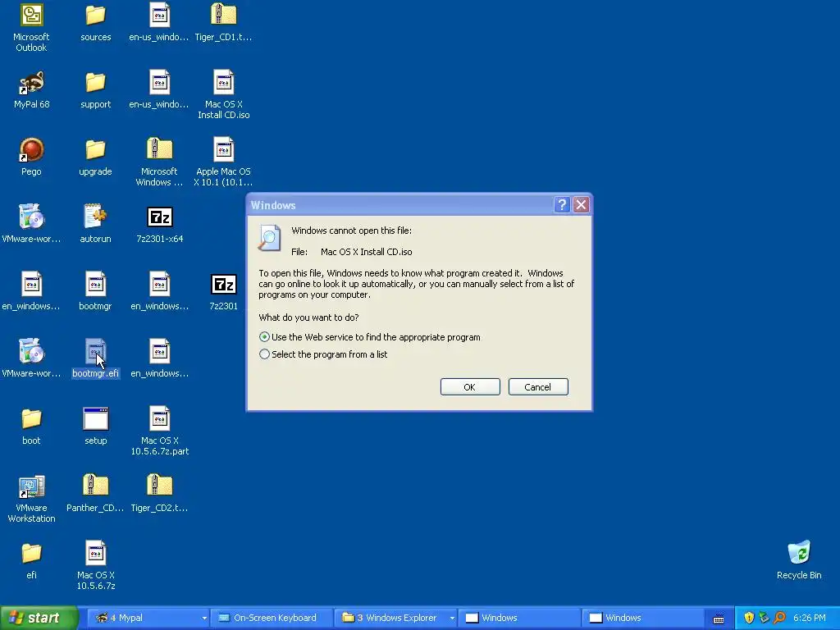Click the 'Windows cannot open this file:' text

pyautogui.click(x=351, y=231)
